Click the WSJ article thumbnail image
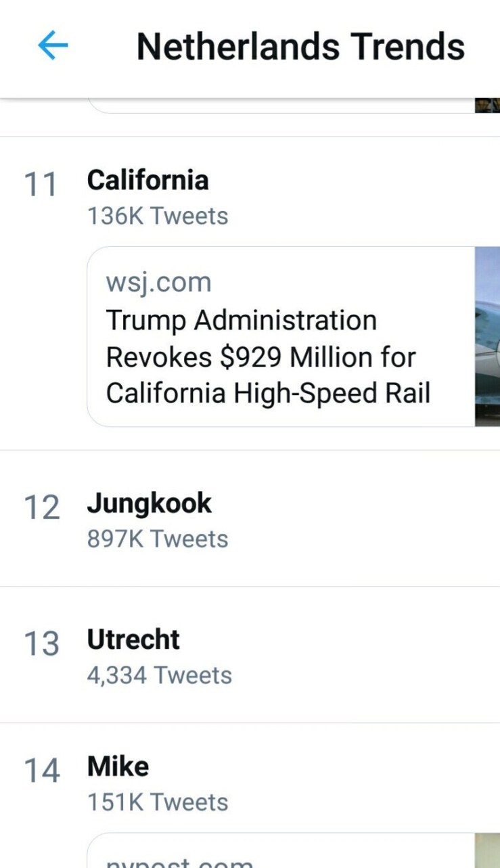 pos(487,336)
